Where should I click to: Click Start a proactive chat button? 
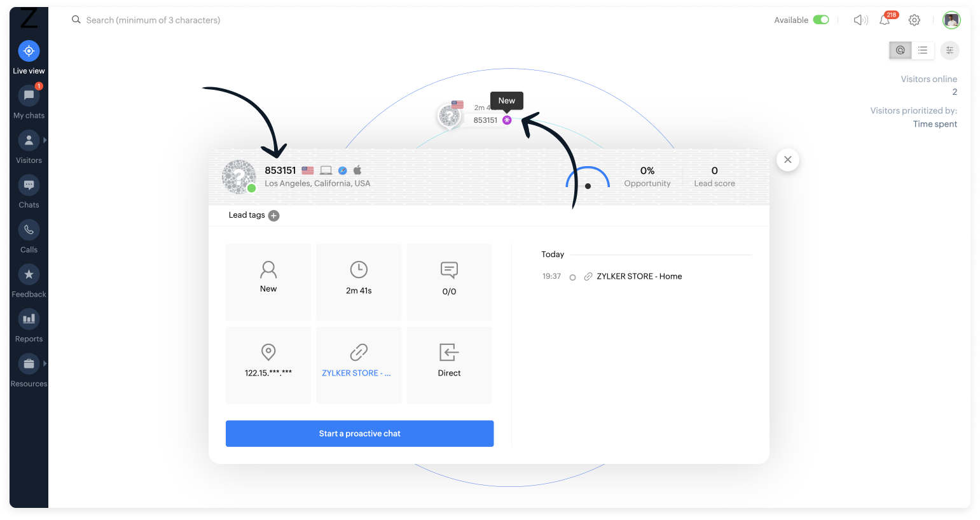[359, 433]
